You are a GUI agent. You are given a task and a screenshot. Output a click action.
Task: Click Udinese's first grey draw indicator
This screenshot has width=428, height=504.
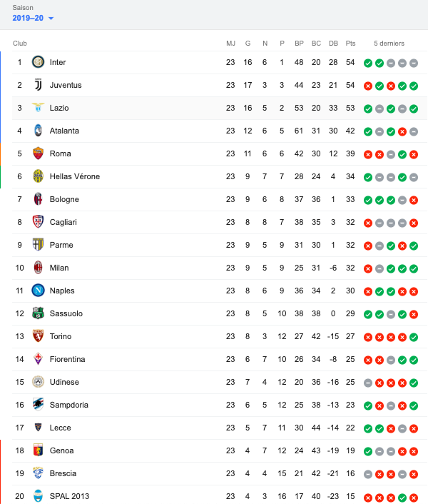(x=368, y=383)
